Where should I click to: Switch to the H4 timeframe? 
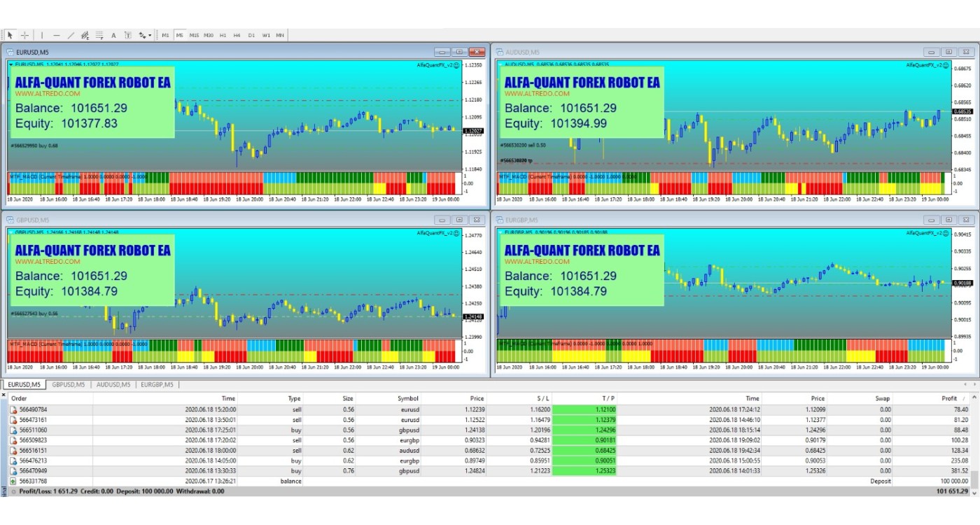[237, 35]
